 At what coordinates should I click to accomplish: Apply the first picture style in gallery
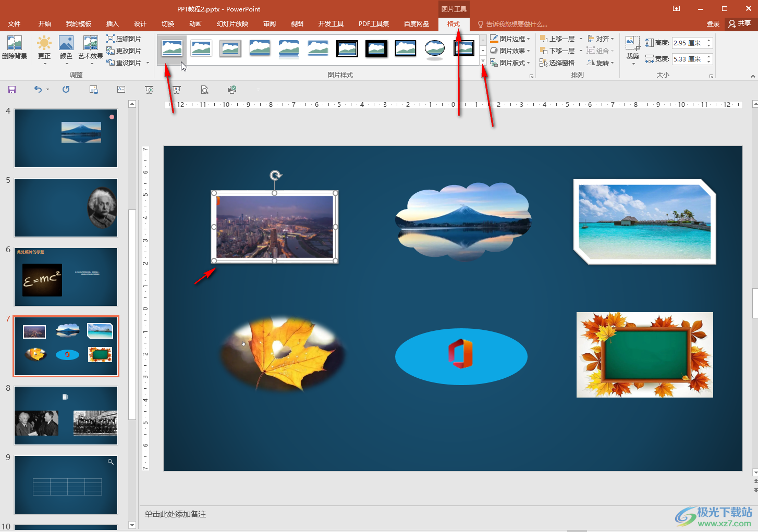coord(172,48)
